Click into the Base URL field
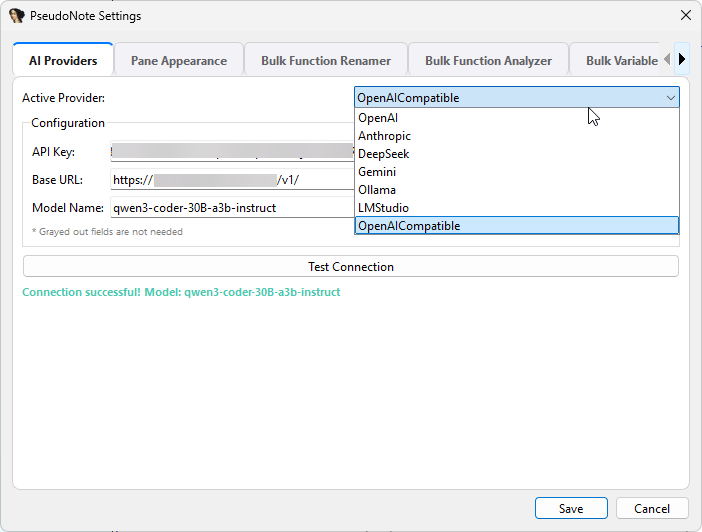 click(232, 180)
